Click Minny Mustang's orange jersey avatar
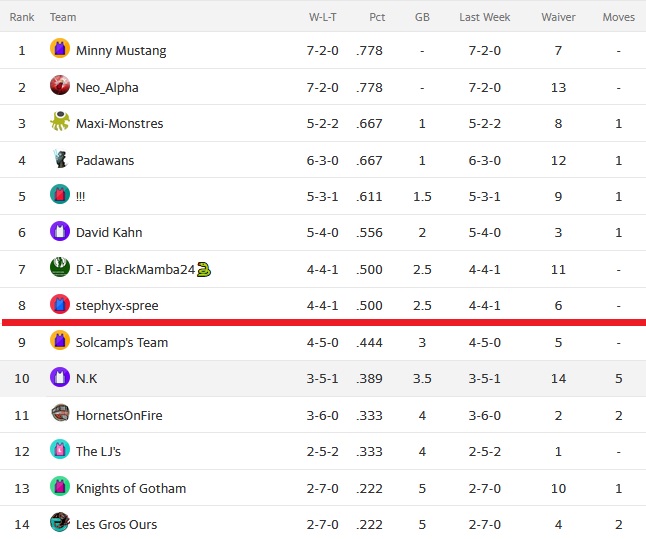The height and width of the screenshot is (539, 646). click(x=60, y=48)
